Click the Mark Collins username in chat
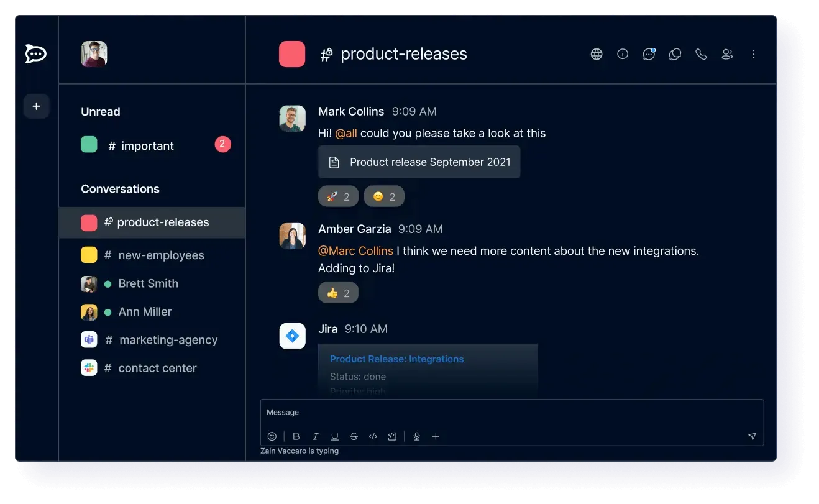819x504 pixels. coord(351,111)
